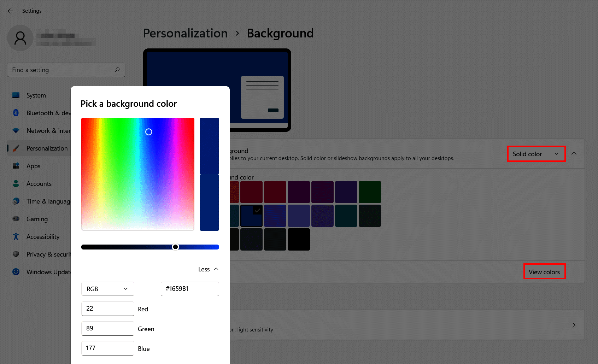Click the user profile avatar
Image resolution: width=598 pixels, height=364 pixels.
pyautogui.click(x=20, y=38)
